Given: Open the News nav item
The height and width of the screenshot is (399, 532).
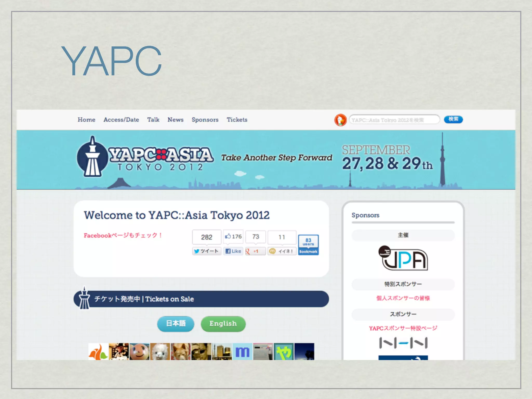Looking at the screenshot, I should [175, 120].
